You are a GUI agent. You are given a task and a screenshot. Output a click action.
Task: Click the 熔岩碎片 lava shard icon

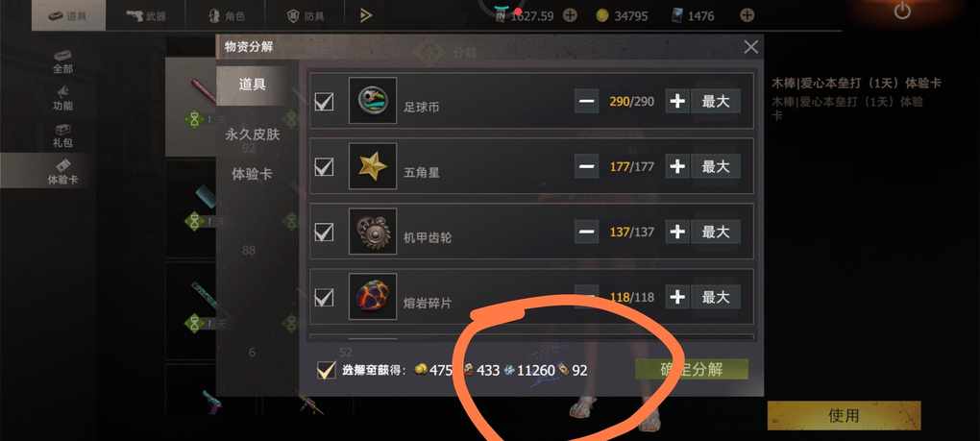(373, 297)
